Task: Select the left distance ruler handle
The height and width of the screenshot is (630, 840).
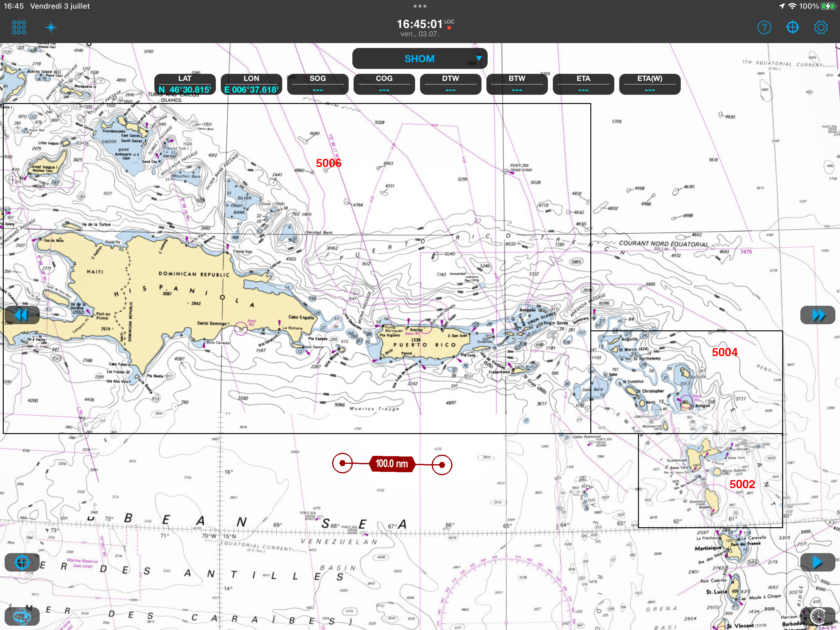Action: [343, 464]
